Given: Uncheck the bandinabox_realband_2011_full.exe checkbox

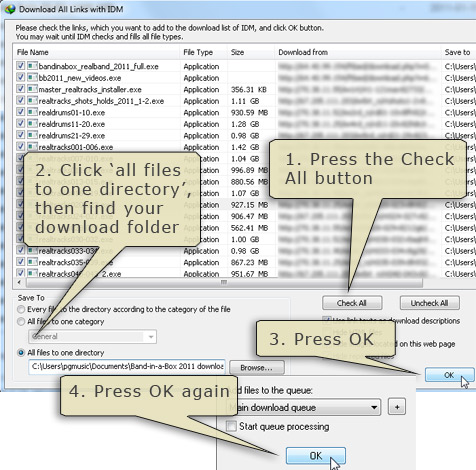Looking at the screenshot, I should [x=21, y=66].
